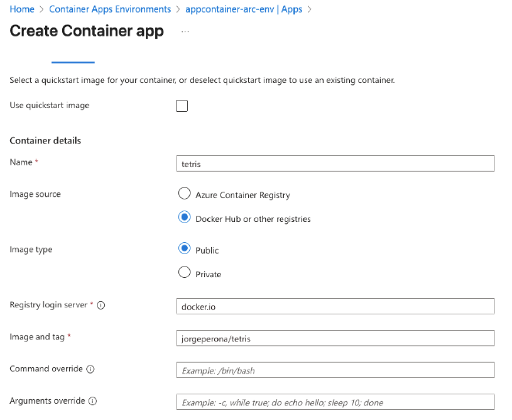Screen dimensions: 512x420
Task: Navigate to appcontainer-arc-env | Apps breadcrumb
Action: pos(244,9)
